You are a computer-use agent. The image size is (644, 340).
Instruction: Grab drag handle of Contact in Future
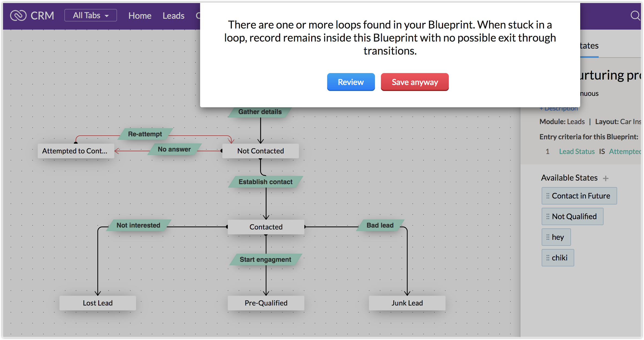pyautogui.click(x=548, y=196)
